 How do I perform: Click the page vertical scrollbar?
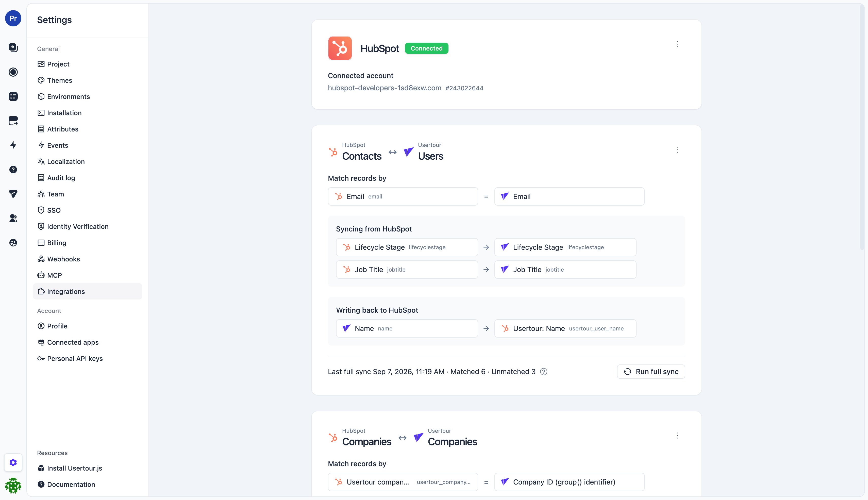click(862, 127)
